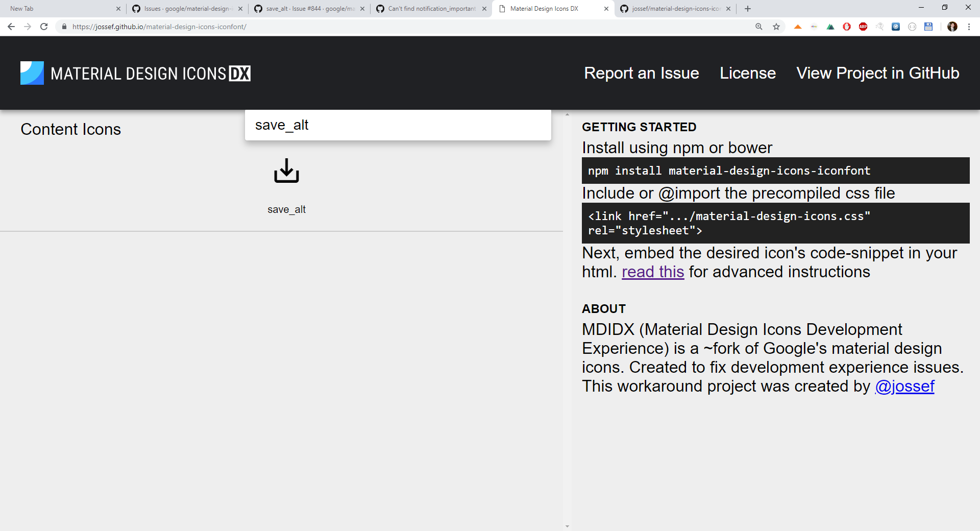Follow the 'read this' instructions link
The image size is (980, 531).
652,272
